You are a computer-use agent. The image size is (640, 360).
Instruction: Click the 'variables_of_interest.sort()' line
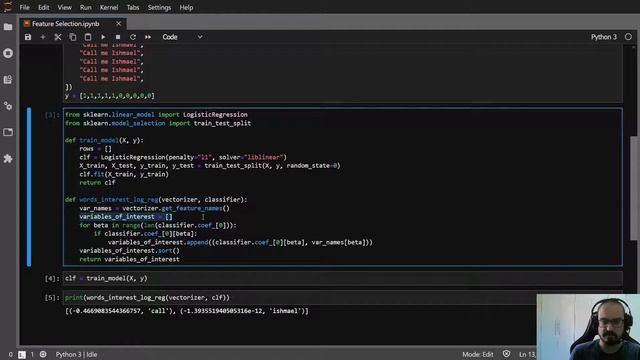click(x=129, y=251)
